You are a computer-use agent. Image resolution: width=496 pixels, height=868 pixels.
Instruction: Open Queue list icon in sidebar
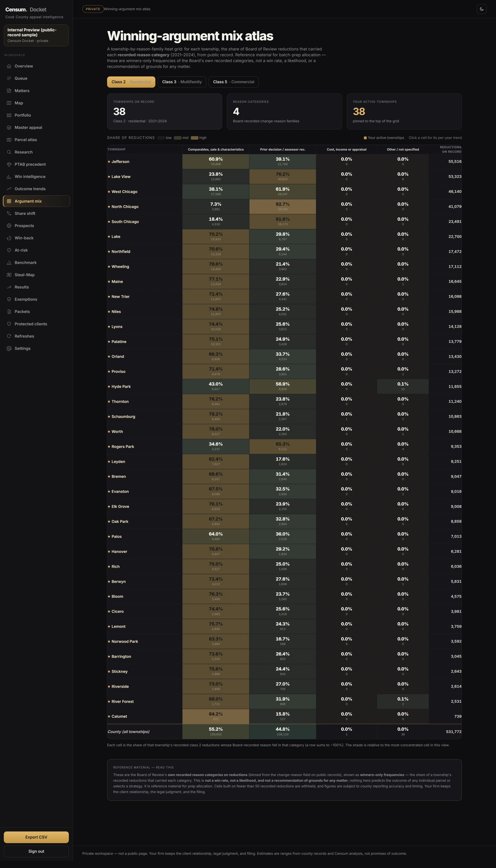click(9, 78)
